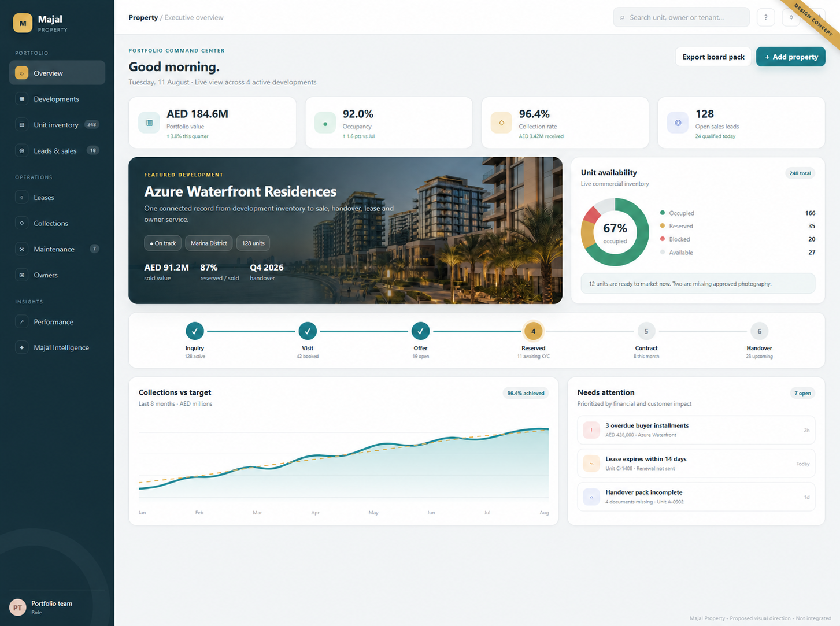Open the Collections page
The width and height of the screenshot is (840, 626).
coord(57,223)
